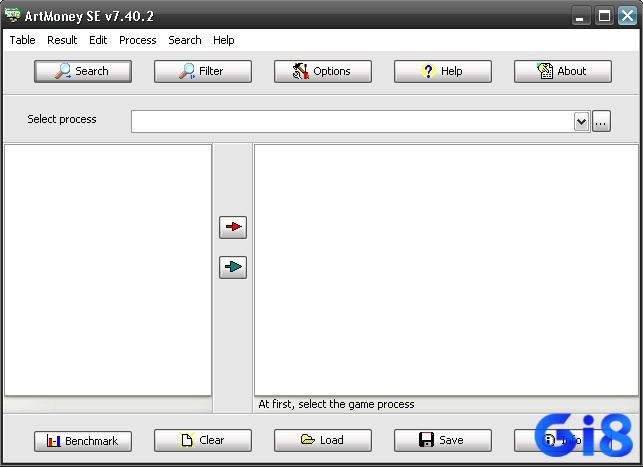643x467 pixels.
Task: Open the About dialog button
Action: pyautogui.click(x=563, y=71)
